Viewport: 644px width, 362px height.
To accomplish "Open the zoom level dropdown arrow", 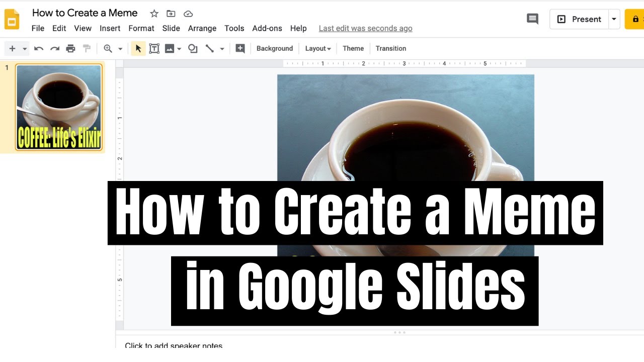I will pyautogui.click(x=120, y=49).
